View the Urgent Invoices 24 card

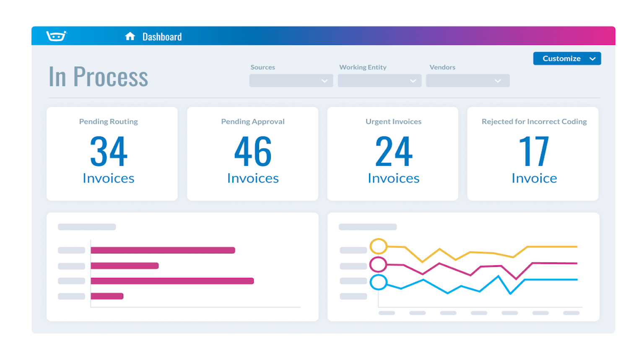[x=393, y=154]
